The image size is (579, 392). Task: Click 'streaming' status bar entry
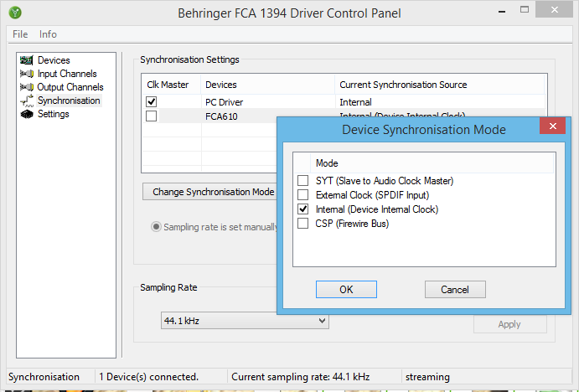[x=427, y=377]
